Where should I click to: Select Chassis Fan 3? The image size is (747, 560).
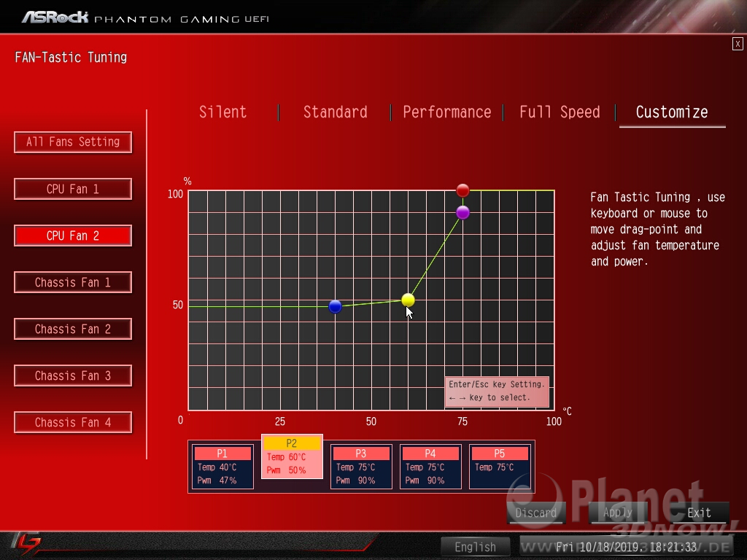(73, 376)
